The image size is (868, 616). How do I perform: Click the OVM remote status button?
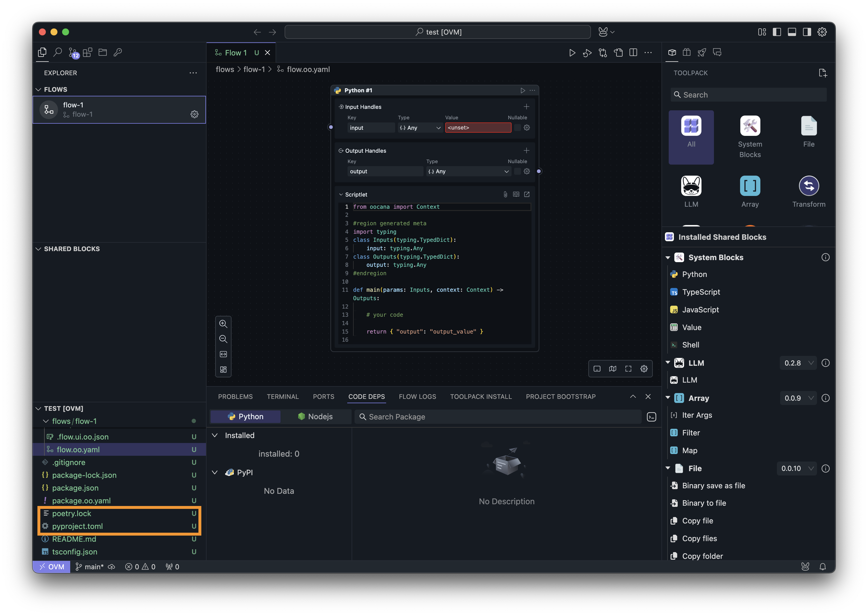tap(52, 567)
